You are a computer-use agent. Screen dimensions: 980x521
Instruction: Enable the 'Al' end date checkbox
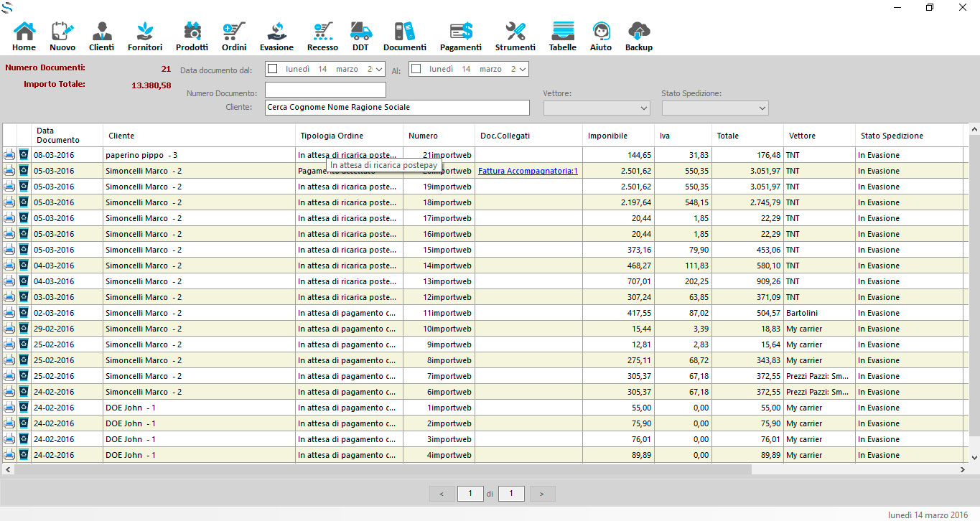coord(416,69)
